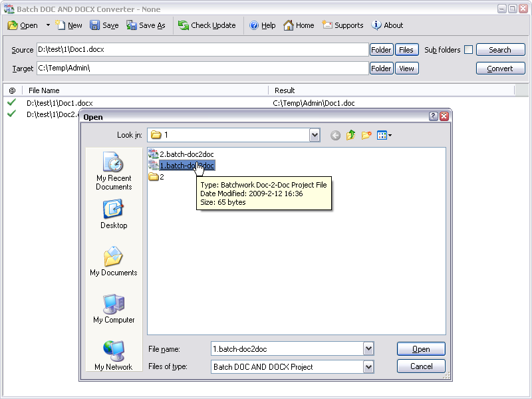Expand the Look in folder dropdown
This screenshot has height=399, width=532.
coord(315,135)
